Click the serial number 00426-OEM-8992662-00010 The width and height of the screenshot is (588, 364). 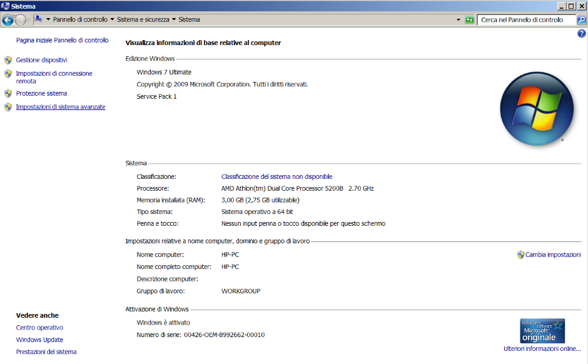tap(224, 335)
